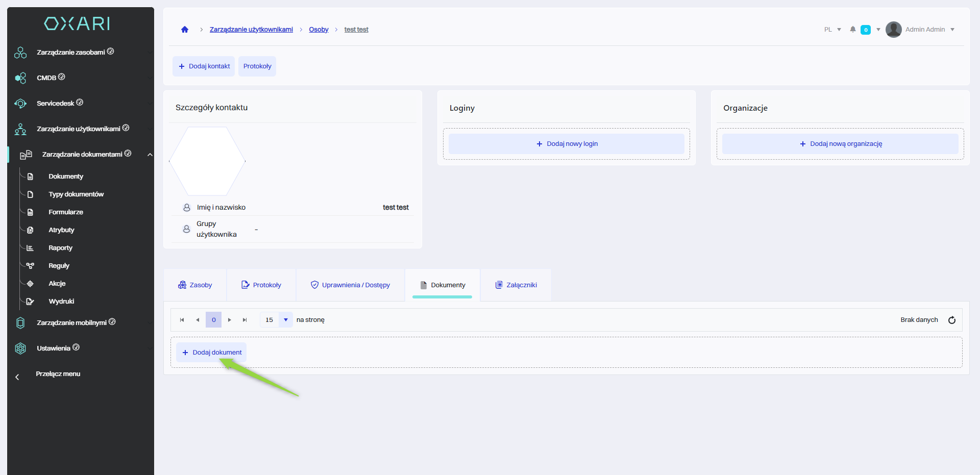Click the Ustawienia gear icon in sidebar
The width and height of the screenshot is (980, 475).
point(20,348)
